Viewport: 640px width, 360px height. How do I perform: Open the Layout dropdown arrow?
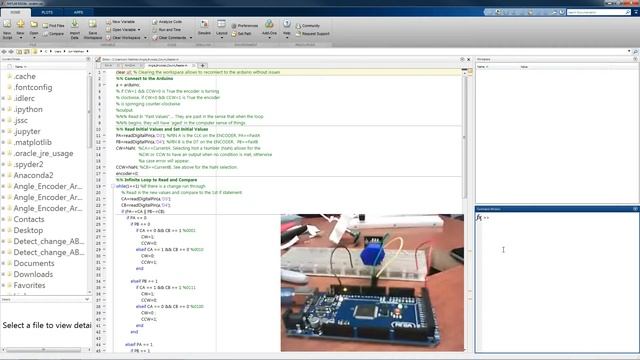click(x=222, y=38)
